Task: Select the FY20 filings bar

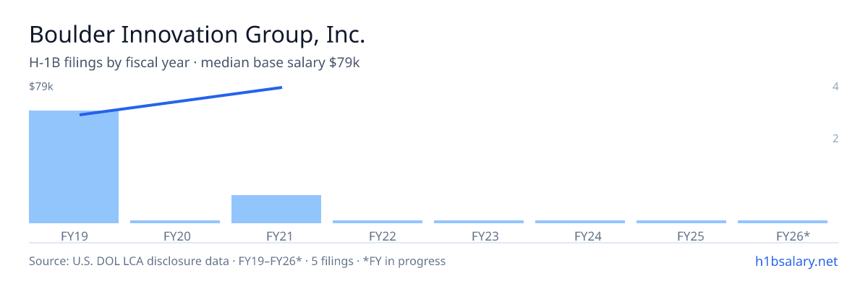Action: pos(175,222)
